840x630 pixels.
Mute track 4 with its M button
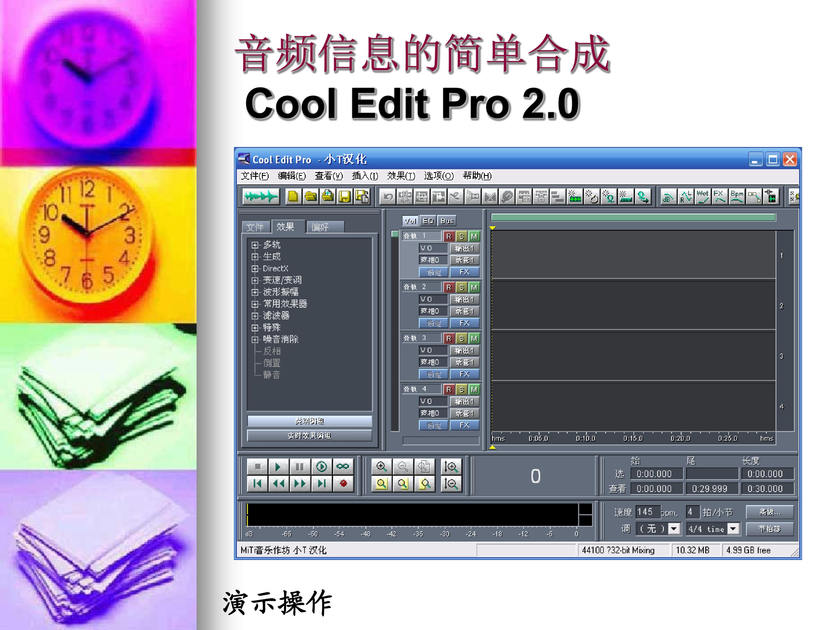click(474, 390)
